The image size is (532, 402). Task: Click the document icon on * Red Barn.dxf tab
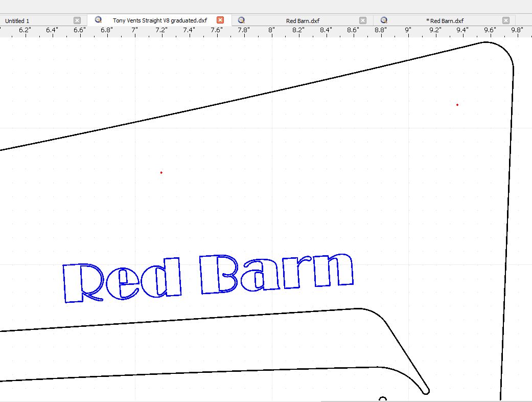(x=384, y=20)
